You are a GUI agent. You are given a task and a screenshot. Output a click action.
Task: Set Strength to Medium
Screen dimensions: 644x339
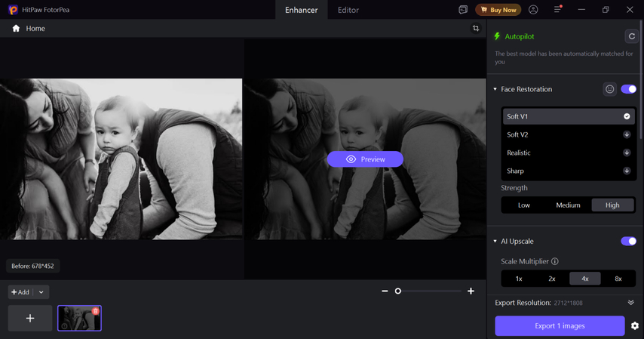[568, 205]
